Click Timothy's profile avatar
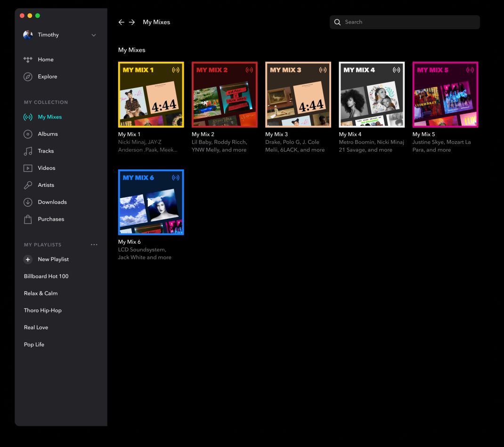The height and width of the screenshot is (447, 504). (x=28, y=35)
